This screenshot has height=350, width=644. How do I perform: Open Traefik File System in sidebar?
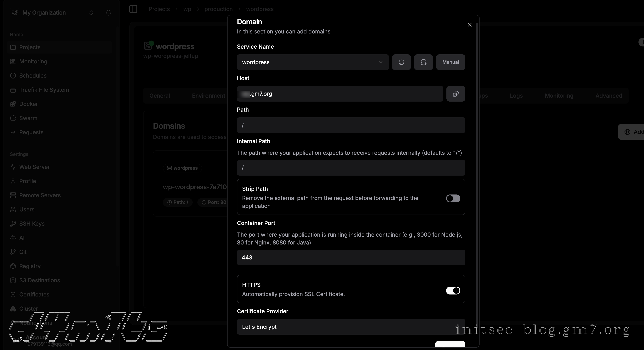pos(44,90)
